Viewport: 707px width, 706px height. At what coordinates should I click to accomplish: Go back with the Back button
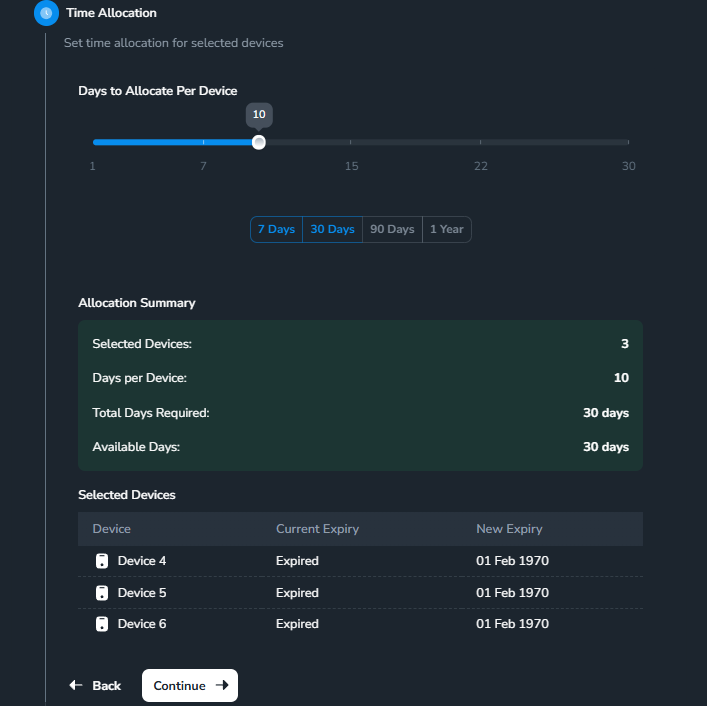click(95, 685)
